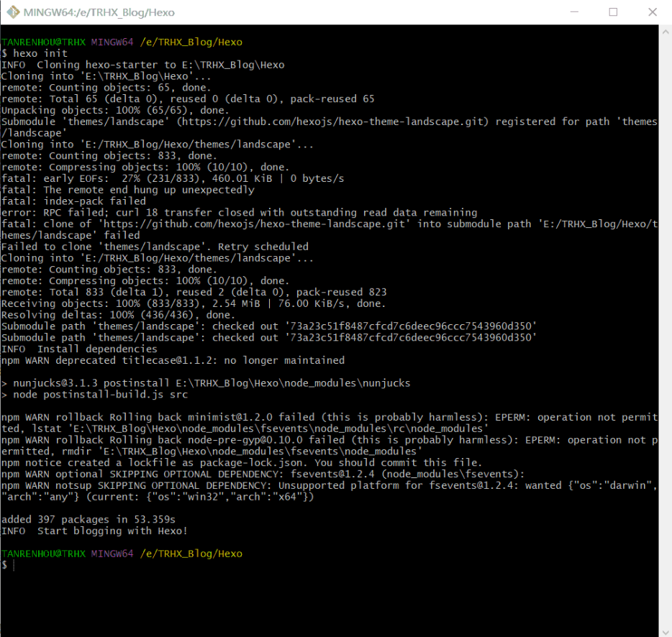
Task: Click 'INFO Start blogging with Hexo!' line
Action: click(x=94, y=531)
